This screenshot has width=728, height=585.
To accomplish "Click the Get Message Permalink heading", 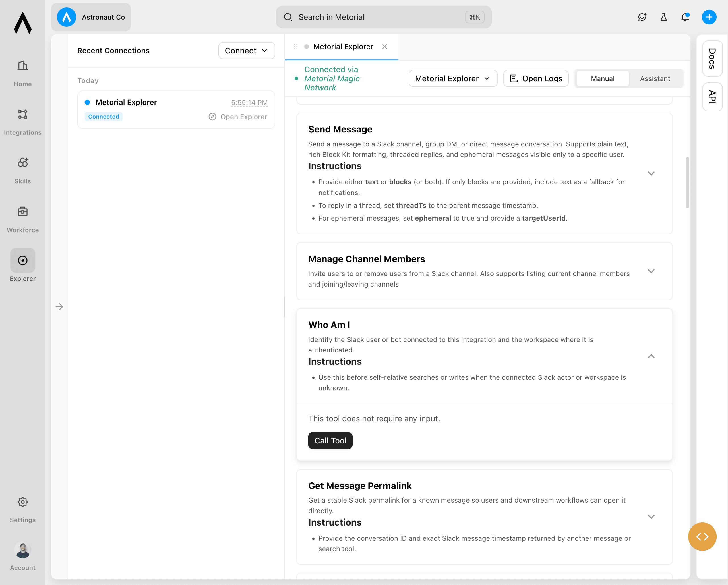I will (x=360, y=486).
